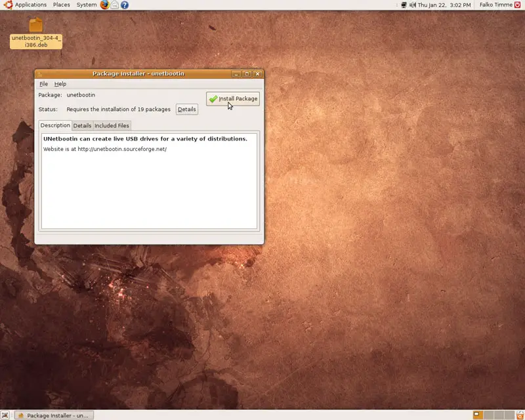Close the Package Installer window
525x420 pixels.
coord(257,73)
